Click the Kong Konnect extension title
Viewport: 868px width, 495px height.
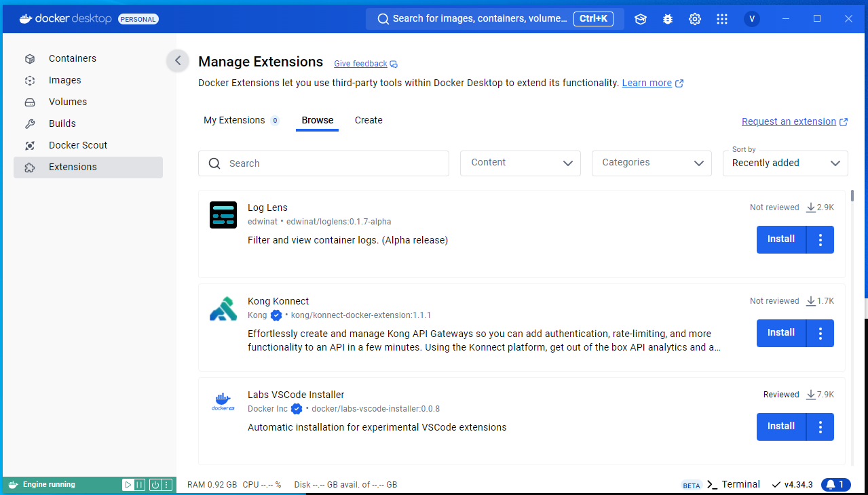click(278, 301)
